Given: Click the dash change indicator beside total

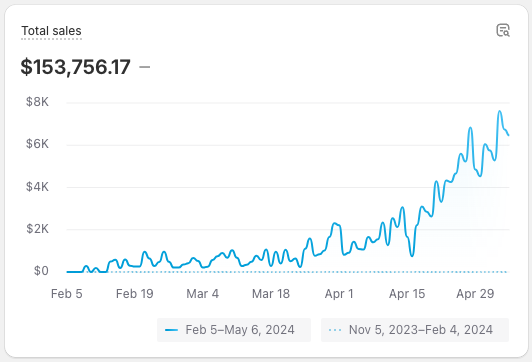Looking at the screenshot, I should [x=145, y=67].
